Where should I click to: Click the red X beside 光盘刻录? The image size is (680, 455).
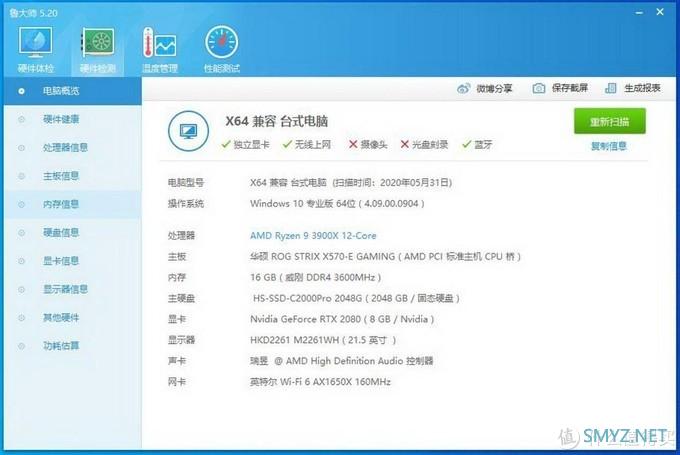(404, 144)
